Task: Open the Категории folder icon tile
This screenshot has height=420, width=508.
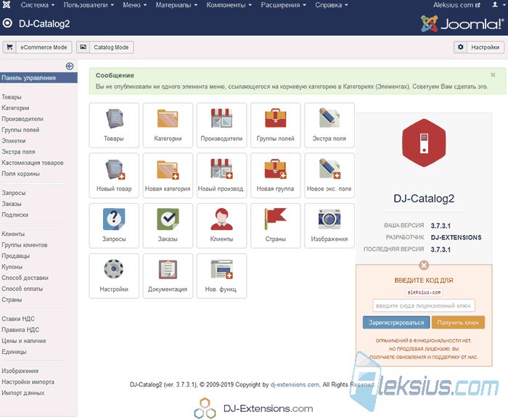Action: [168, 125]
